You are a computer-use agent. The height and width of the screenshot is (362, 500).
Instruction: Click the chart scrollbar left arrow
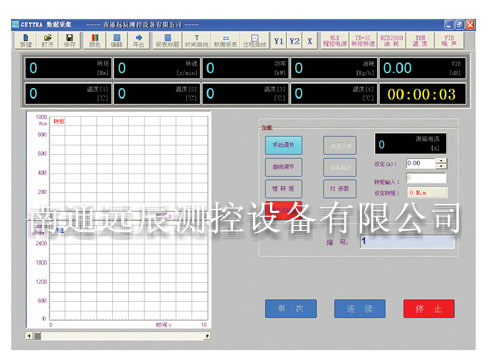29,336
